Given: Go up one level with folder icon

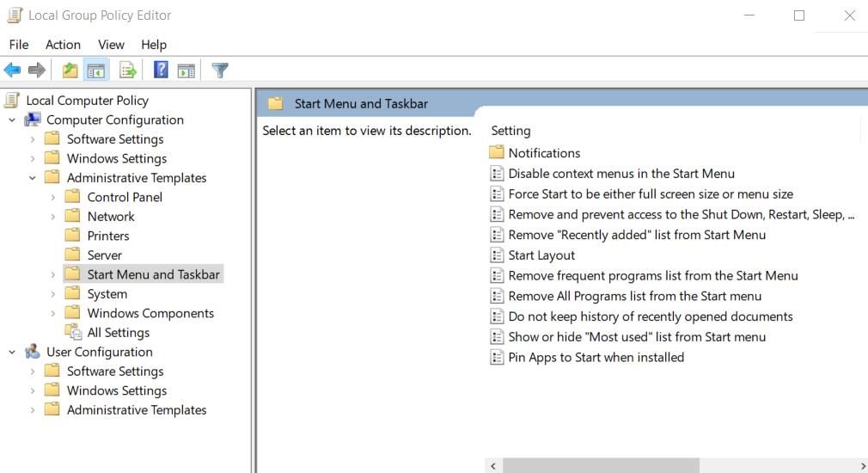Looking at the screenshot, I should click(x=70, y=71).
